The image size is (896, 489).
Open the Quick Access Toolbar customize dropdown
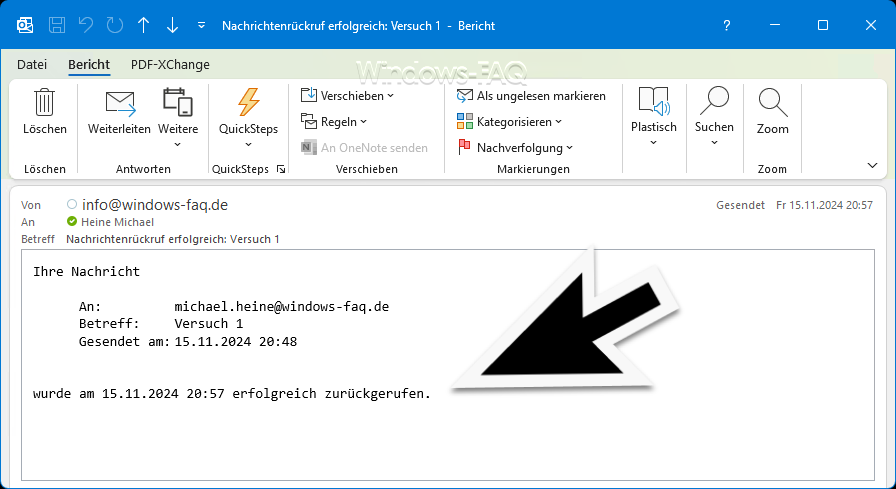(x=201, y=25)
